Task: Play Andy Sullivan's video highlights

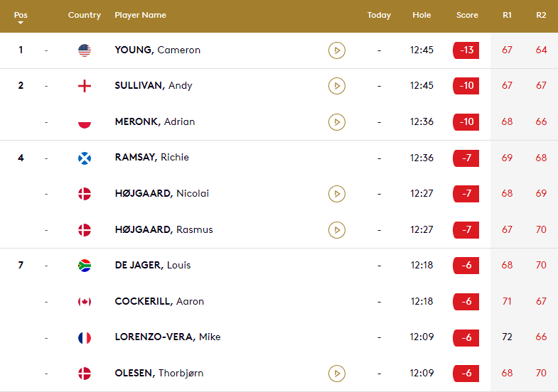Action: pyautogui.click(x=337, y=86)
